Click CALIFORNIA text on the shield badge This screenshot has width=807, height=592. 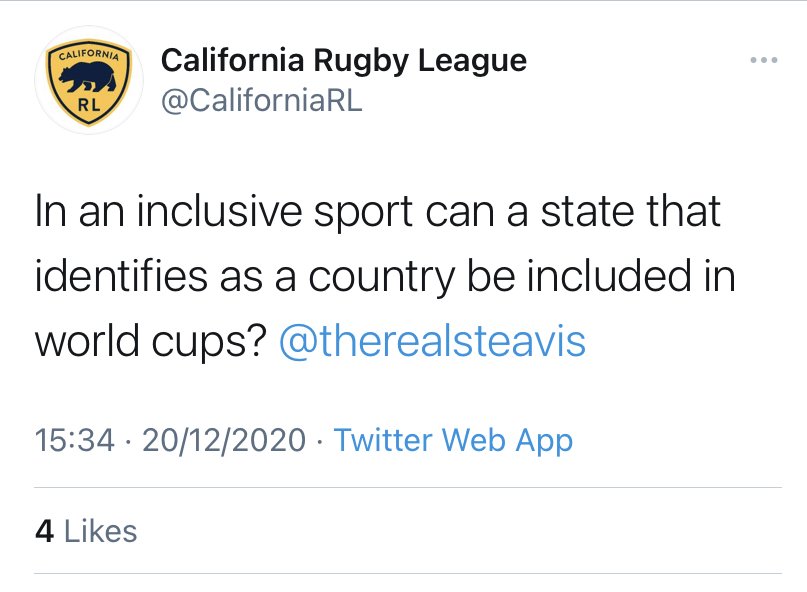[x=89, y=54]
